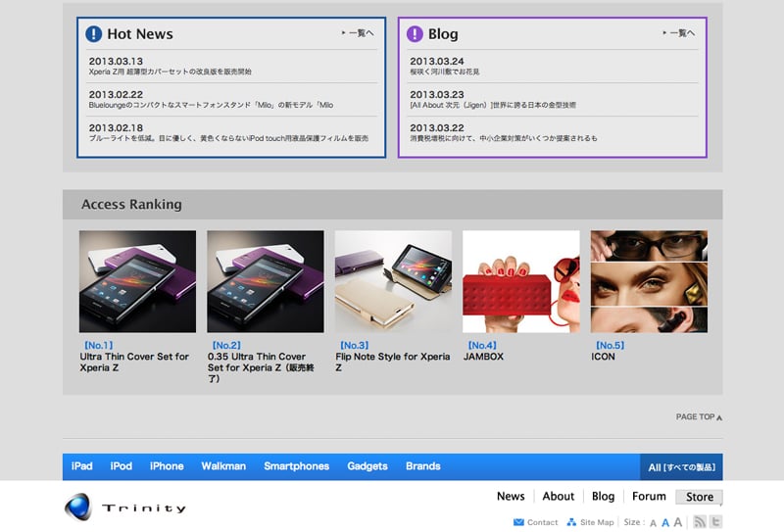Click the JAMBOX title text

483,357
